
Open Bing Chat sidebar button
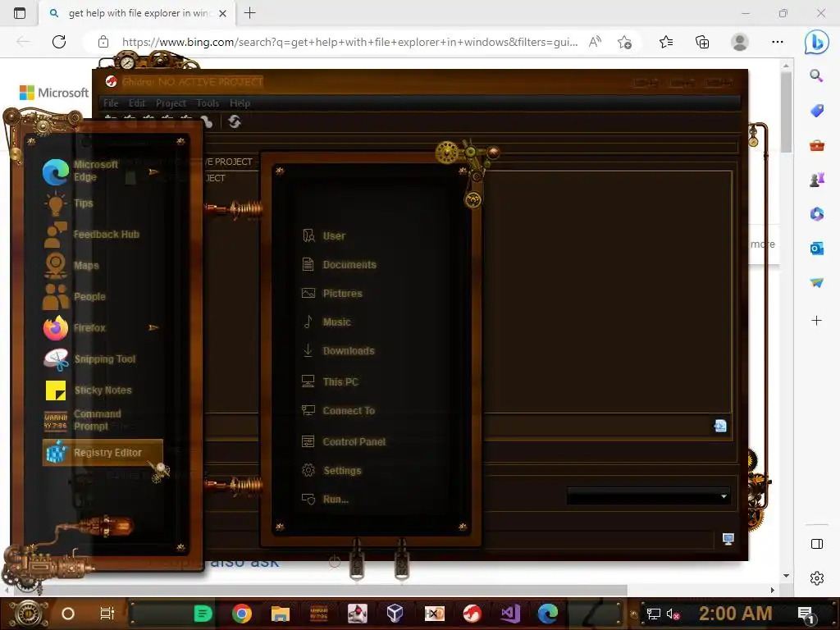[816, 42]
